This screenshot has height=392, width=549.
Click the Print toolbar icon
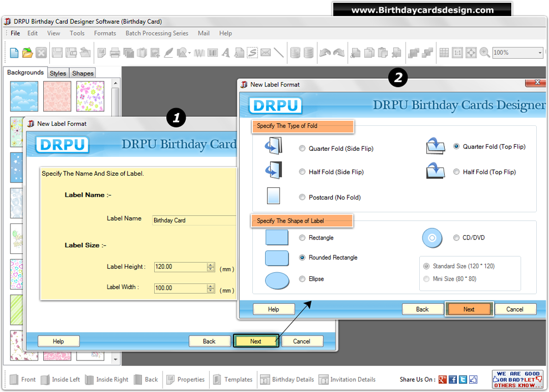[x=114, y=53]
